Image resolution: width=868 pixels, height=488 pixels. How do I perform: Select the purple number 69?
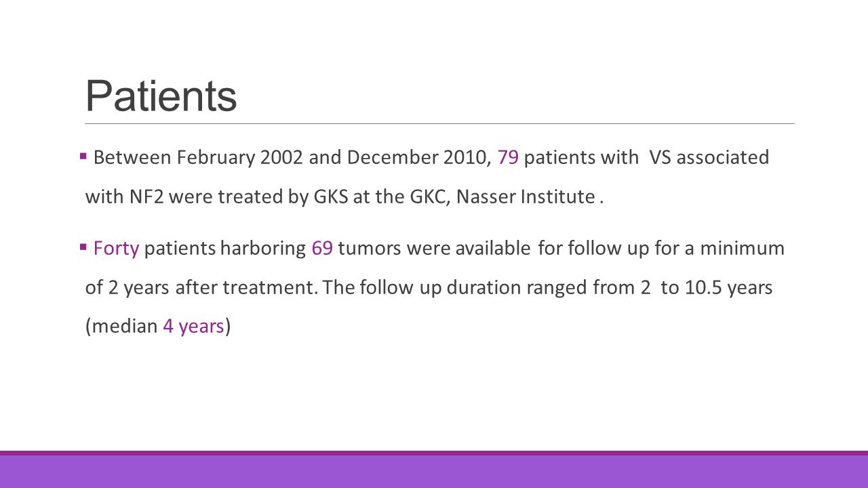pyautogui.click(x=322, y=248)
